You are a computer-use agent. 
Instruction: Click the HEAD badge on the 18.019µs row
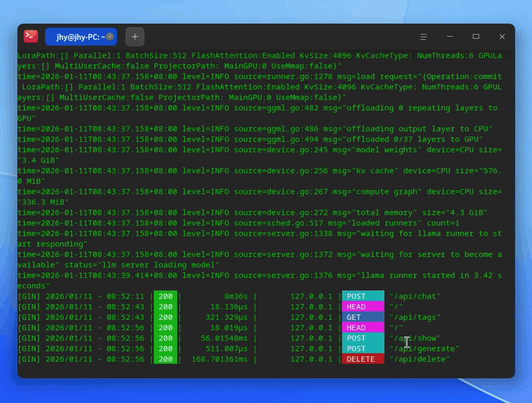363,328
